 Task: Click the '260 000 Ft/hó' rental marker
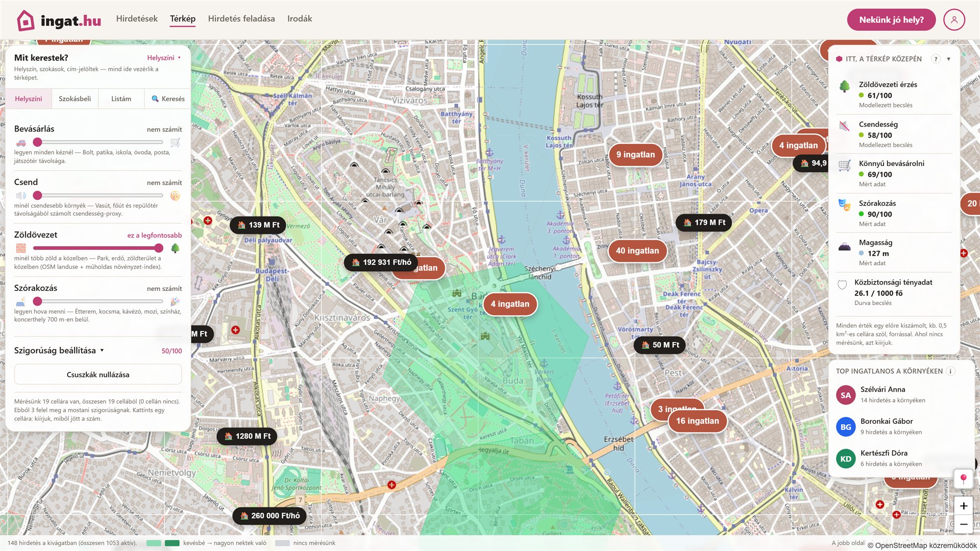coord(269,516)
